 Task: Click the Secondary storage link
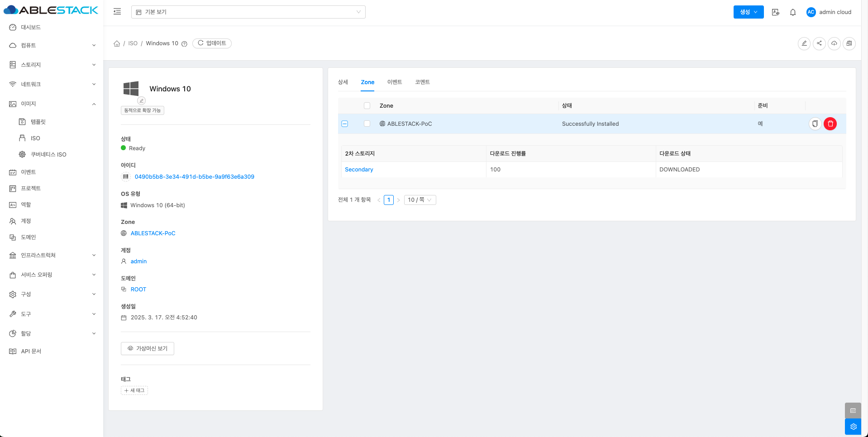359,170
